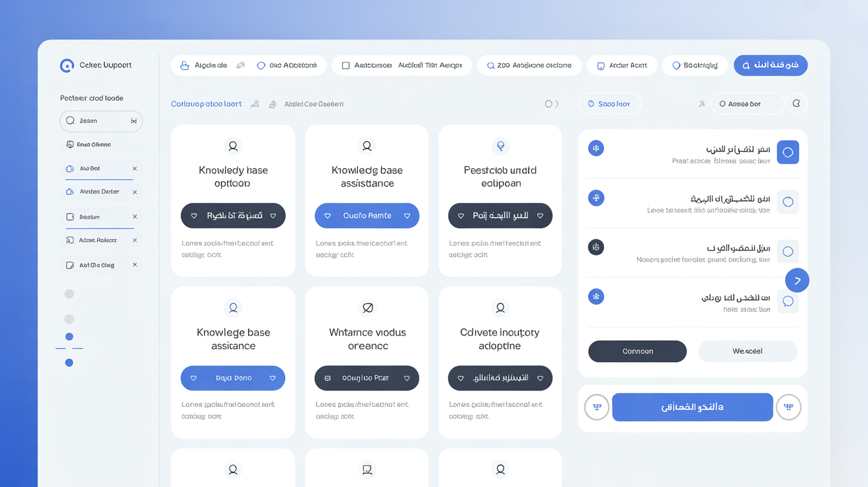The image size is (868, 487).
Task: Click the magnifier in the 209 Anbdinone chip
Action: (490, 66)
